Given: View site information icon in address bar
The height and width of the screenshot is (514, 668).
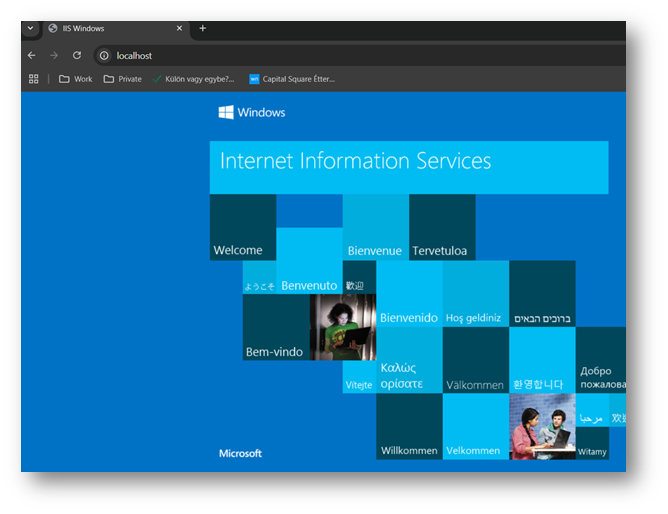Looking at the screenshot, I should [x=103, y=55].
